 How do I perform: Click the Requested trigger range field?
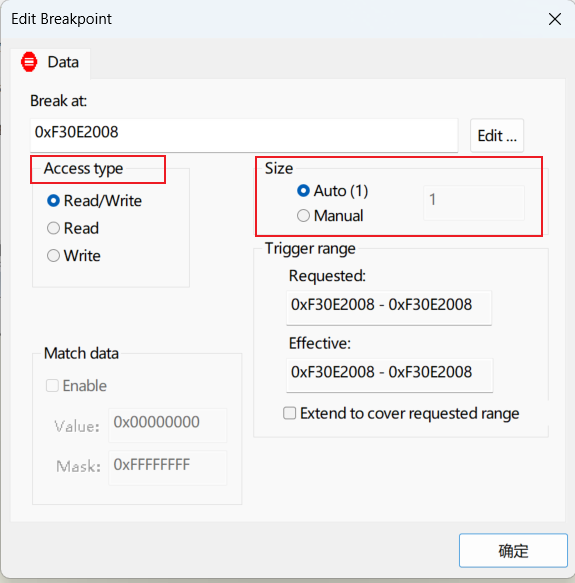tap(389, 308)
